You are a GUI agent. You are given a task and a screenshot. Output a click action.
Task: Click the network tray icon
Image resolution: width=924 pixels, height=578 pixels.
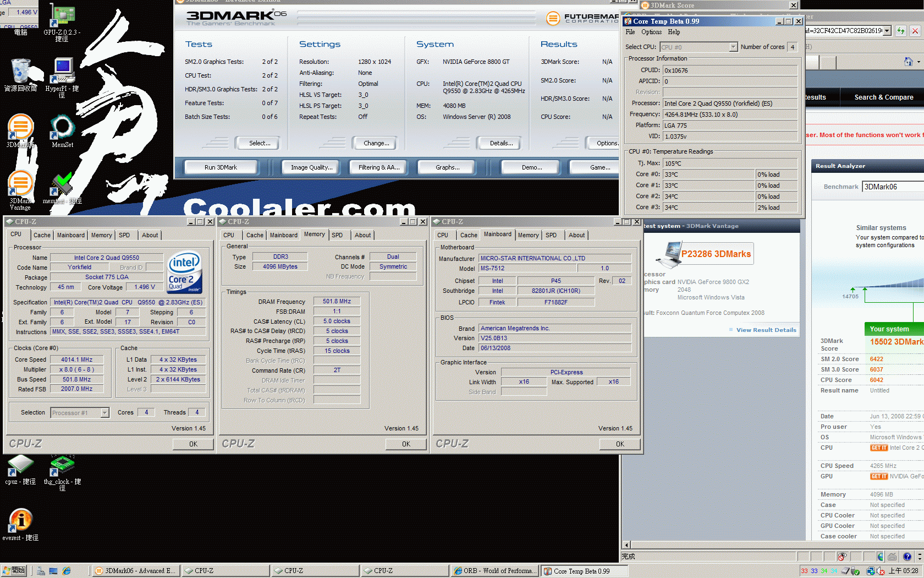tap(871, 571)
